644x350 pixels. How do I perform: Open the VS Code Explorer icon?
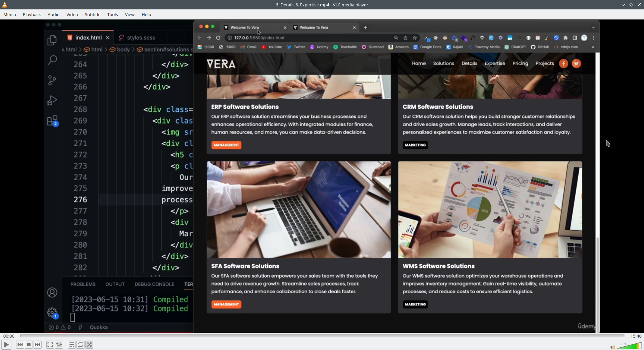pyautogui.click(x=52, y=40)
